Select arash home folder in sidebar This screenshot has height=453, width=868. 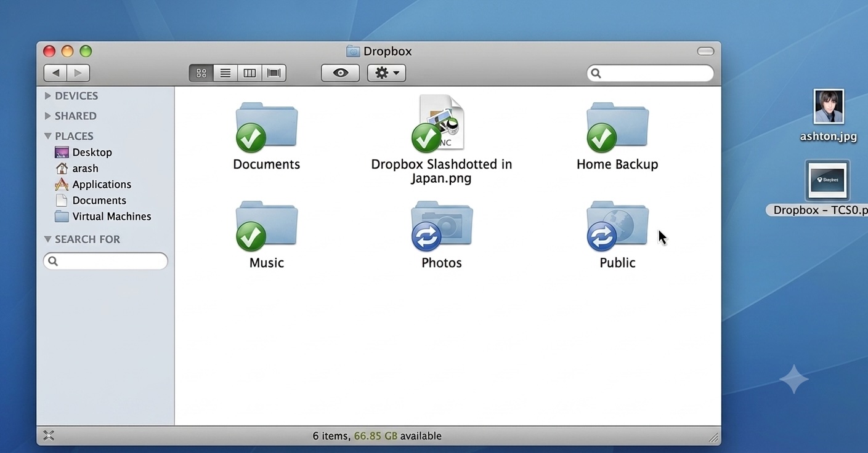[76, 168]
